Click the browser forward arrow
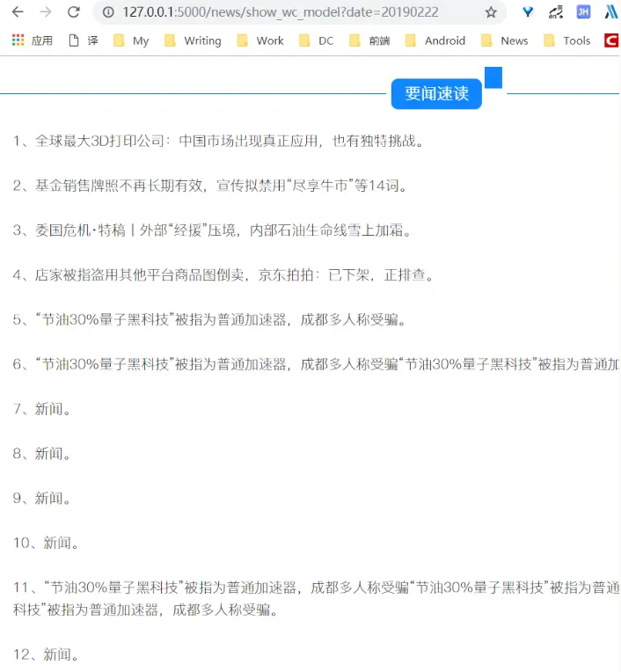Viewport: 621px width, 672px height. (x=46, y=12)
